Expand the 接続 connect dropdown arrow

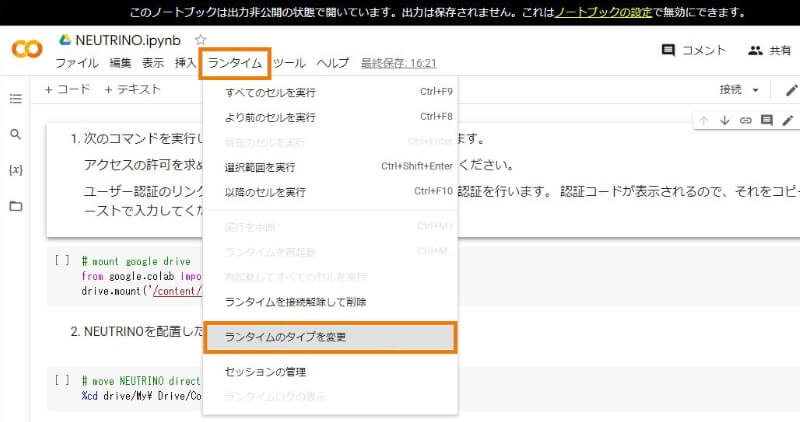(x=756, y=90)
